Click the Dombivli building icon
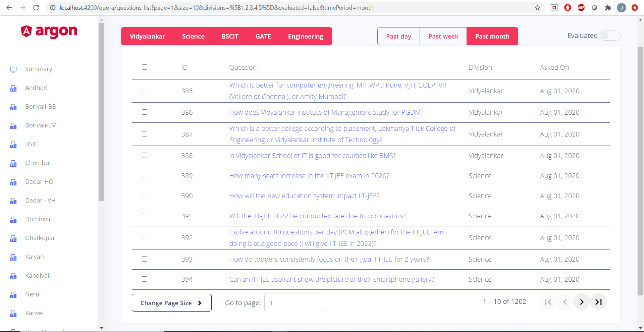 13,219
